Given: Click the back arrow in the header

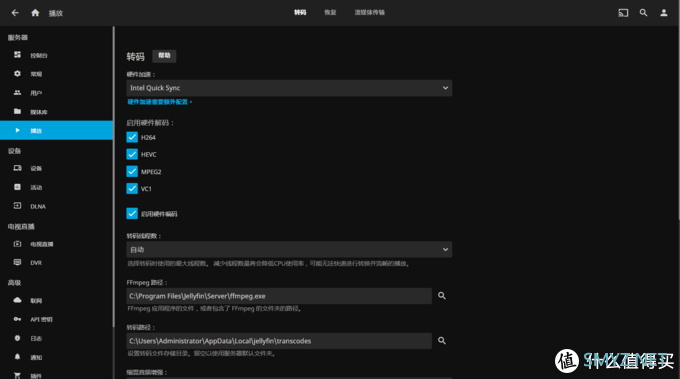Looking at the screenshot, I should click(15, 13).
